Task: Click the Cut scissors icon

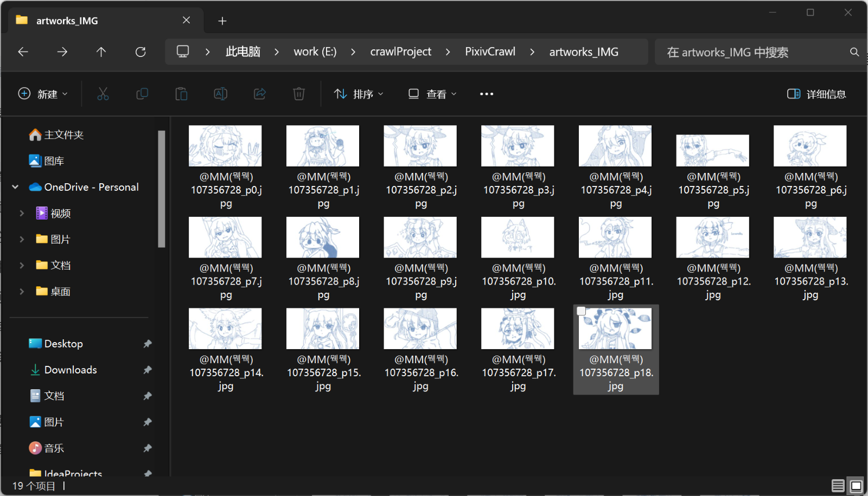Action: click(103, 94)
